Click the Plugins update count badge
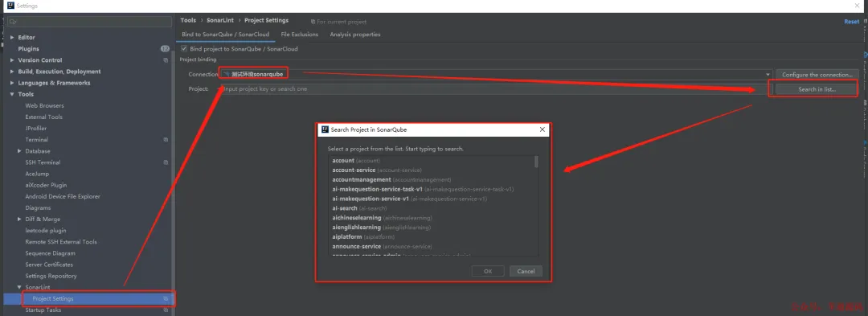 coord(165,49)
